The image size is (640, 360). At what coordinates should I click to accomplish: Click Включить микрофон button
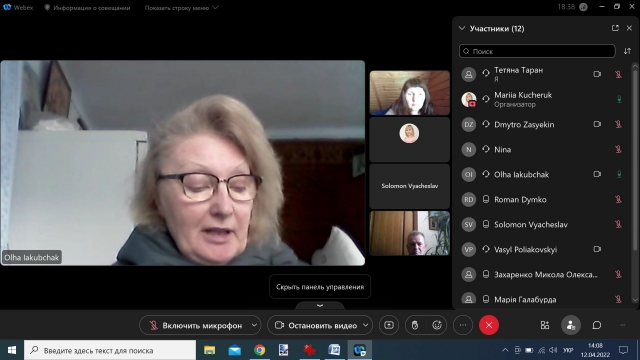(x=195, y=325)
